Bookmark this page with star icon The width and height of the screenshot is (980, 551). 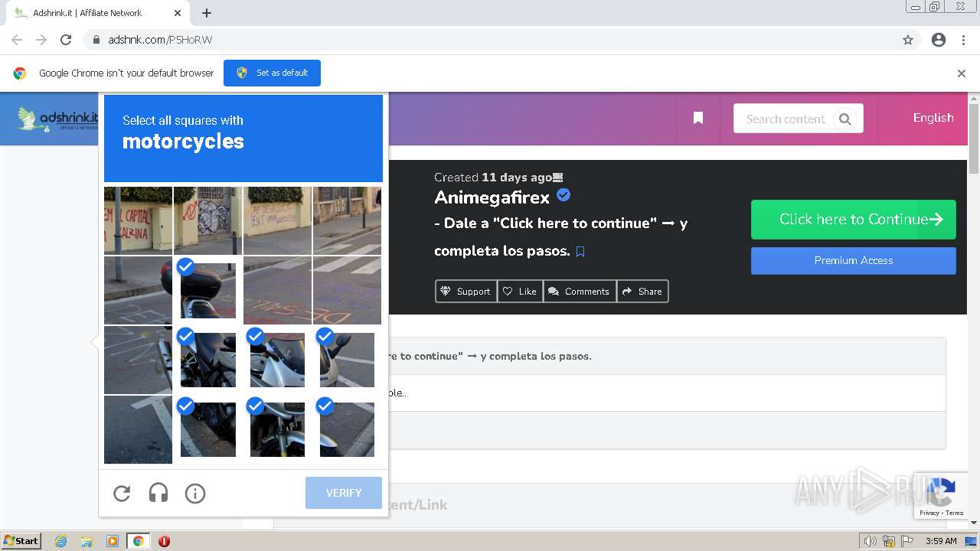pos(908,40)
